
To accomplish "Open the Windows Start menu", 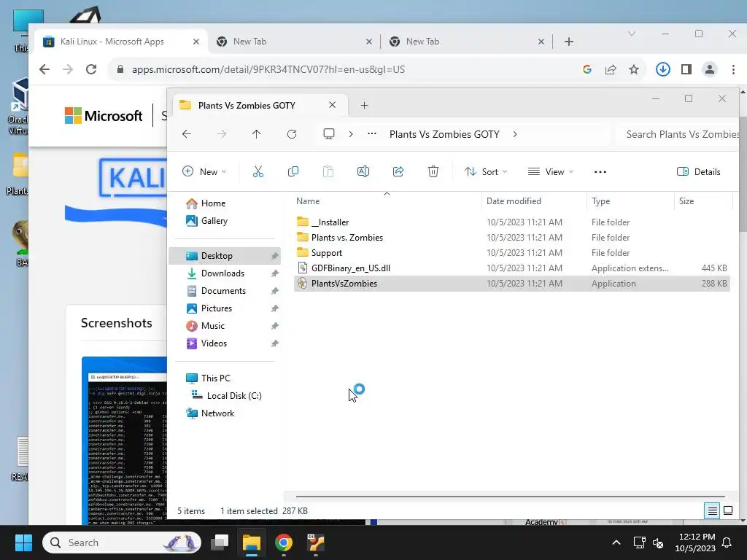I will click(23, 542).
